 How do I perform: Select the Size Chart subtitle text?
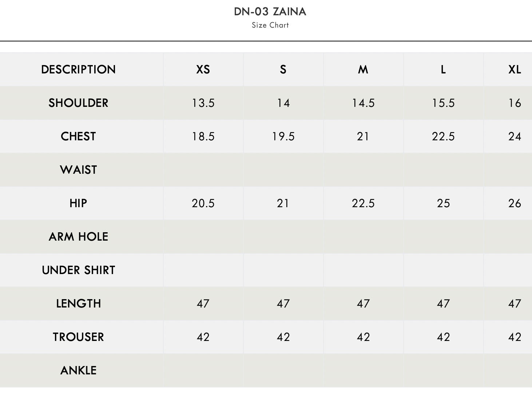(270, 25)
